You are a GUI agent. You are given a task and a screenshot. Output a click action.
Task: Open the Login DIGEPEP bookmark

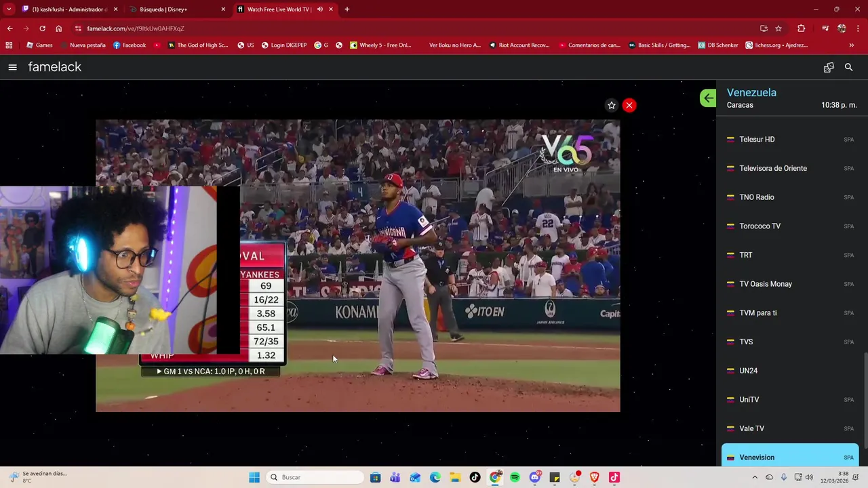click(284, 45)
